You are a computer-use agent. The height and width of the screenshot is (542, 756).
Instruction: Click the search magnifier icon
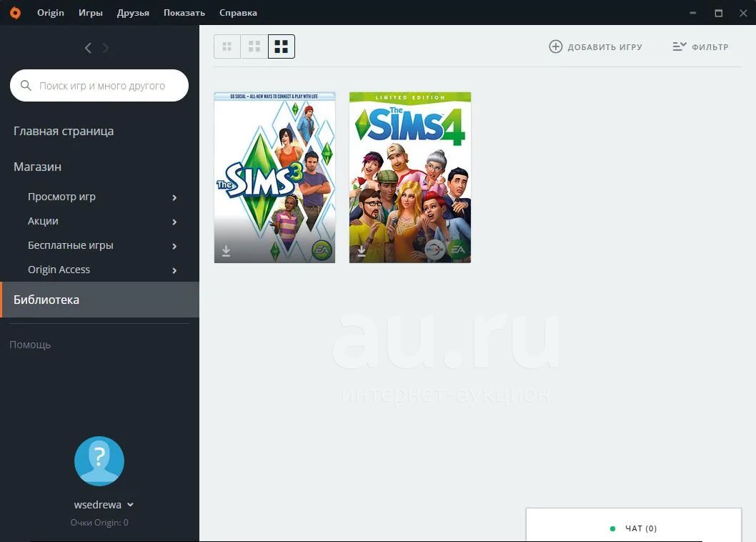[26, 85]
